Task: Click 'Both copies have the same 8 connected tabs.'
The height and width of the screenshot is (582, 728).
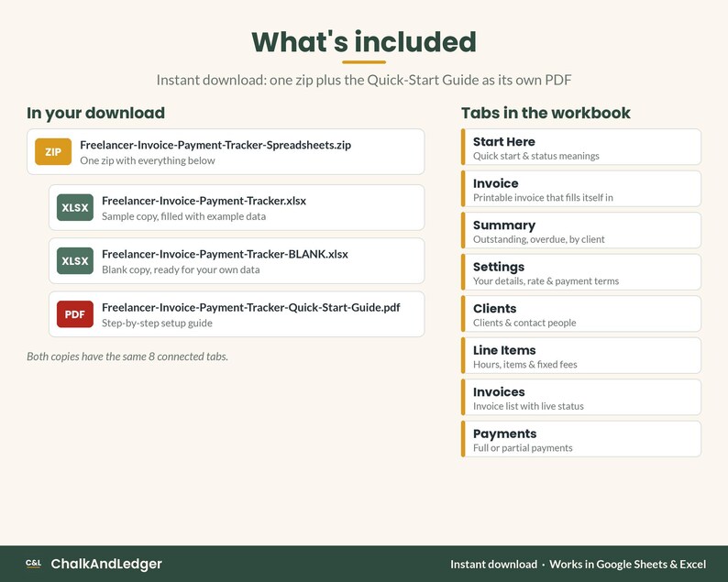Action: pyautogui.click(x=127, y=357)
